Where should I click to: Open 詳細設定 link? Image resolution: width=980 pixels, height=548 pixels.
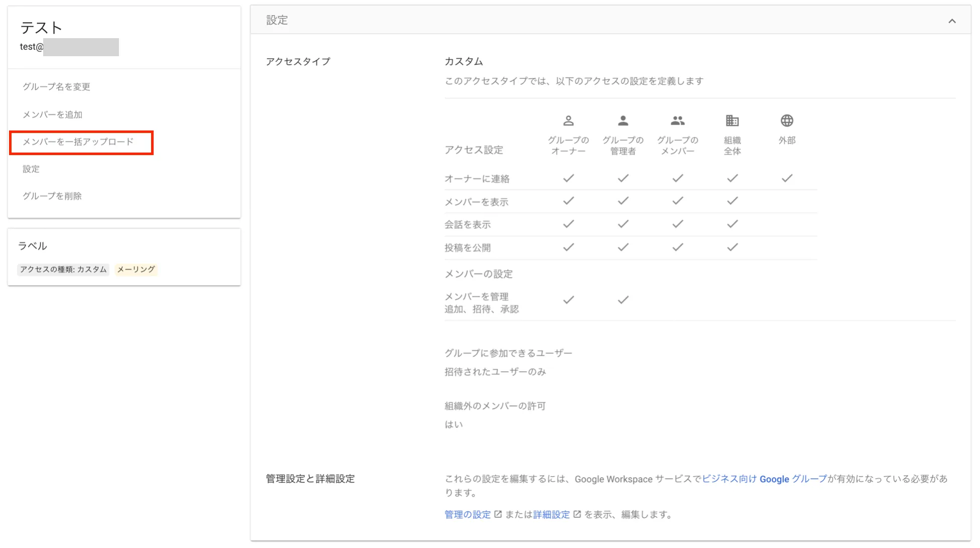[551, 515]
